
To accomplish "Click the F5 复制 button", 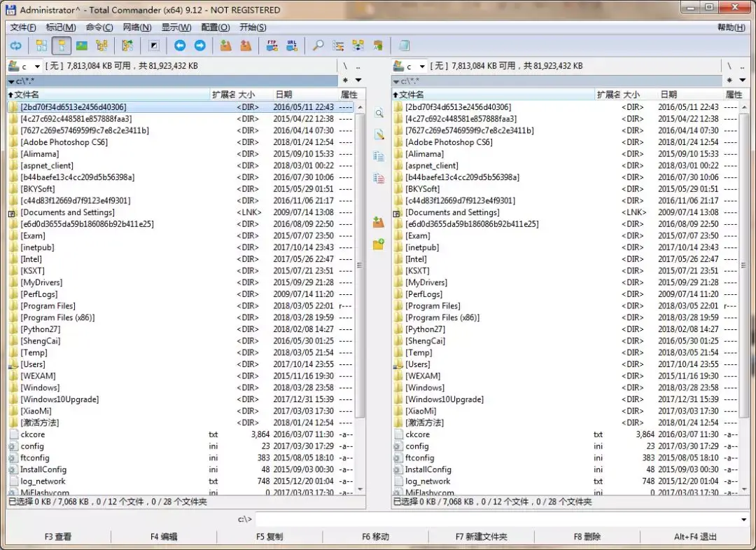I will pyautogui.click(x=269, y=537).
